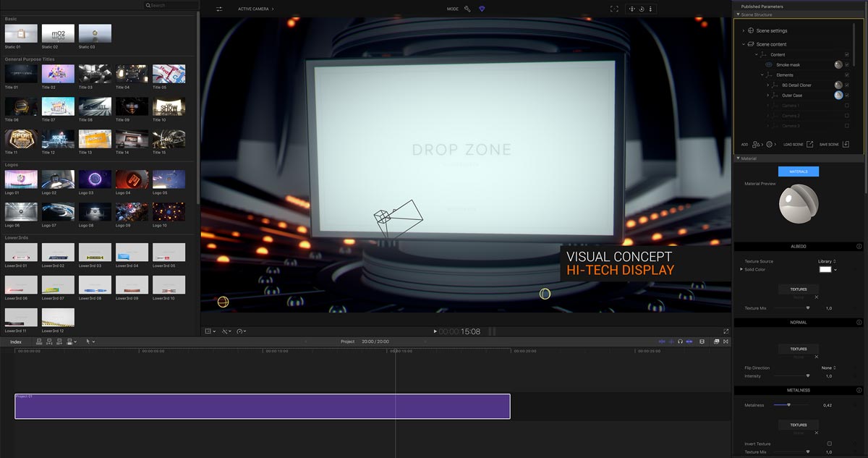868x458 pixels.
Task: Click the Save Scene download icon
Action: [846, 144]
